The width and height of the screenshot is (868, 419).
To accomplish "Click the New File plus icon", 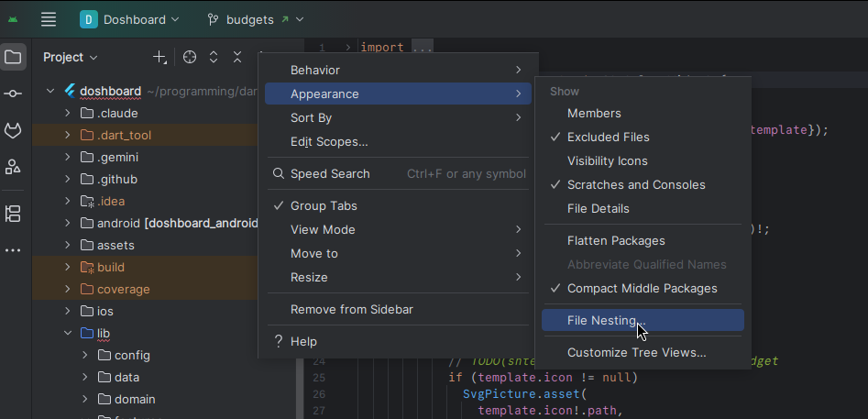I will tap(159, 57).
